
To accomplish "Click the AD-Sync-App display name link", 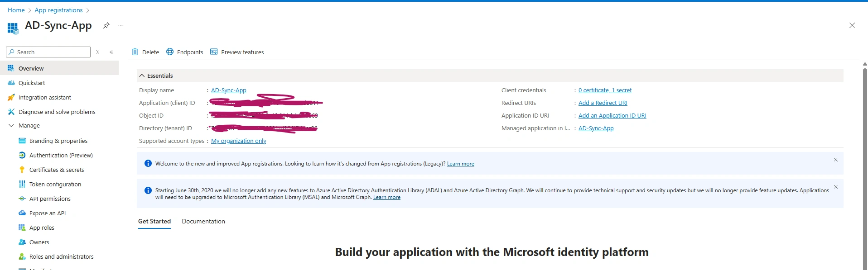I will (229, 90).
